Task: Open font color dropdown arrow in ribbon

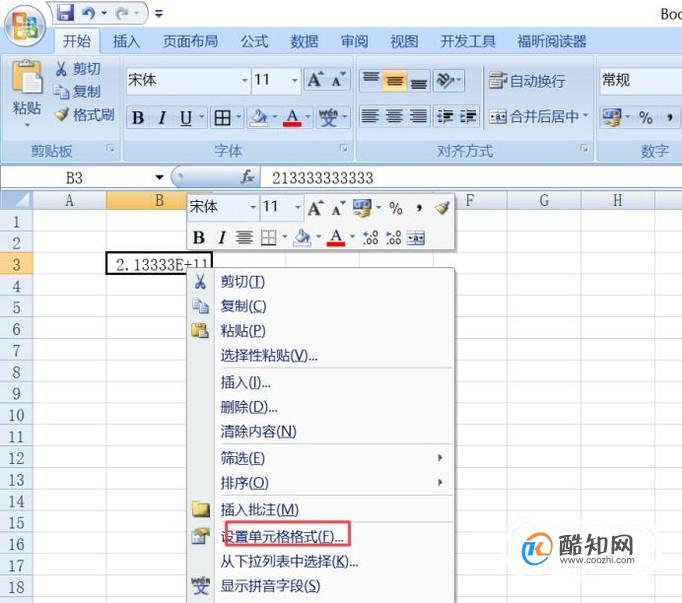Action: (x=308, y=117)
